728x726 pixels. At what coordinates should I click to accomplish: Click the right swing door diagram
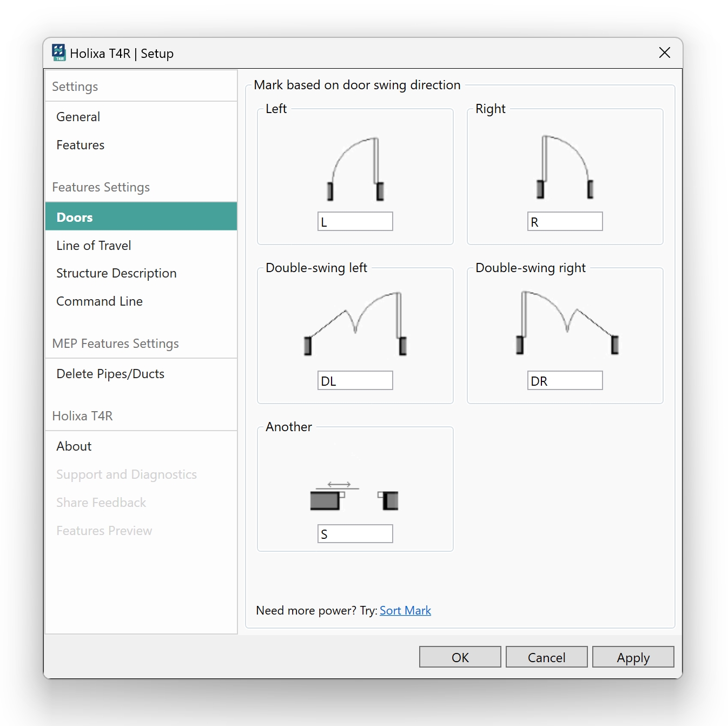coord(565,167)
